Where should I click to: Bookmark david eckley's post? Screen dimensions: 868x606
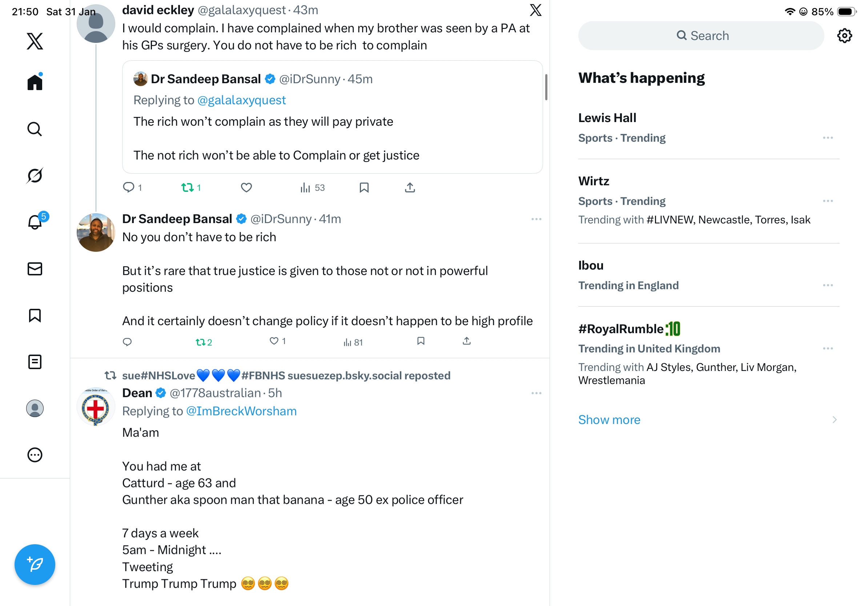pos(364,188)
